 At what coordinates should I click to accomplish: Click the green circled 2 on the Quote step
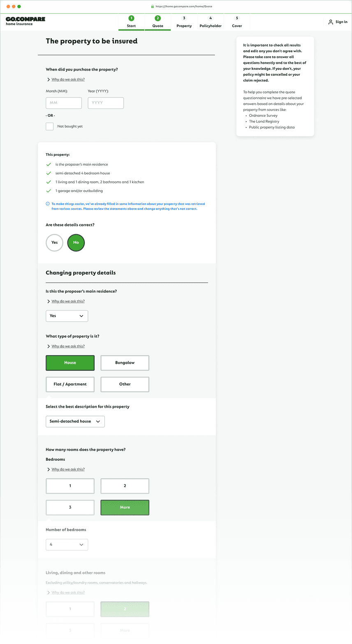click(158, 18)
